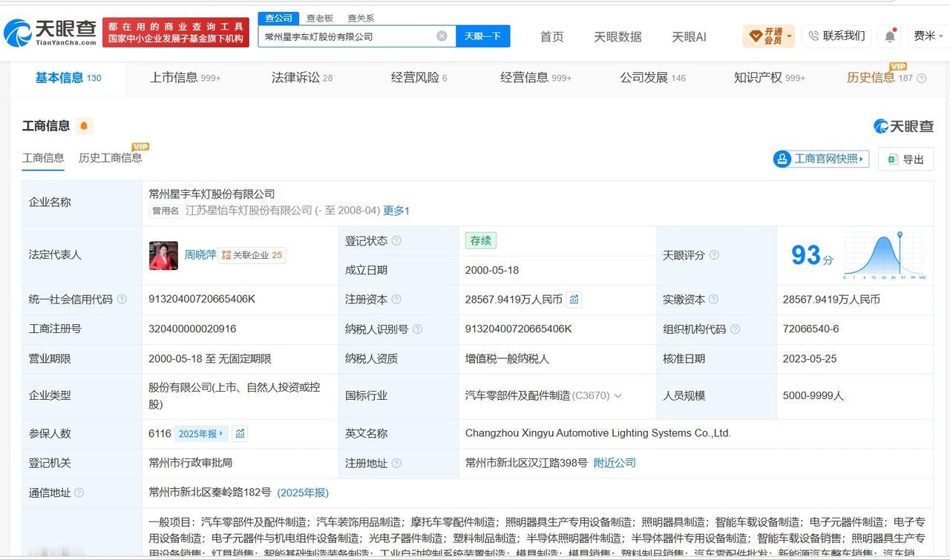Switch to the 查关系 search tab
The width and height of the screenshot is (950, 560).
(361, 18)
